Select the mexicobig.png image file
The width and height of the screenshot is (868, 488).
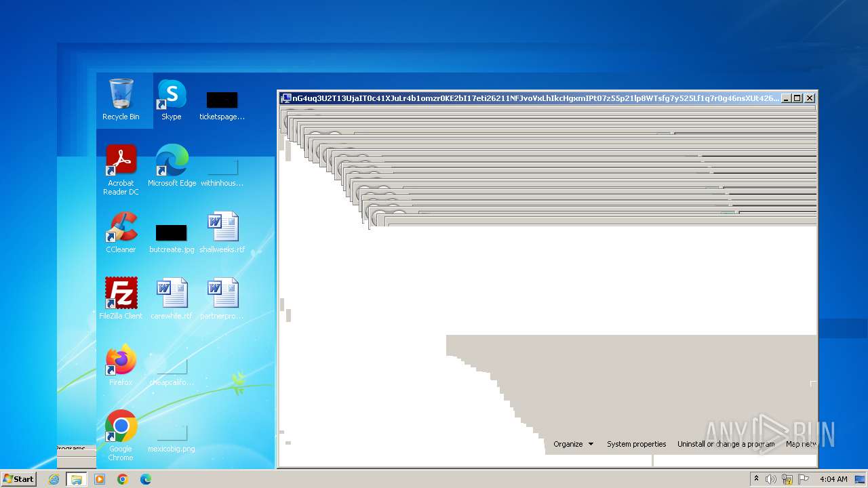point(172,438)
